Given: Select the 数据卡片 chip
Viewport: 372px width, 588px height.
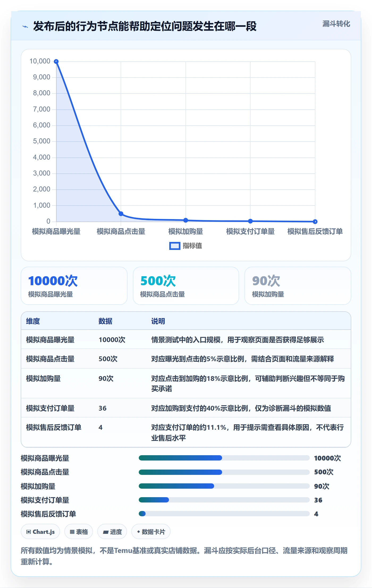Looking at the screenshot, I should tap(151, 532).
